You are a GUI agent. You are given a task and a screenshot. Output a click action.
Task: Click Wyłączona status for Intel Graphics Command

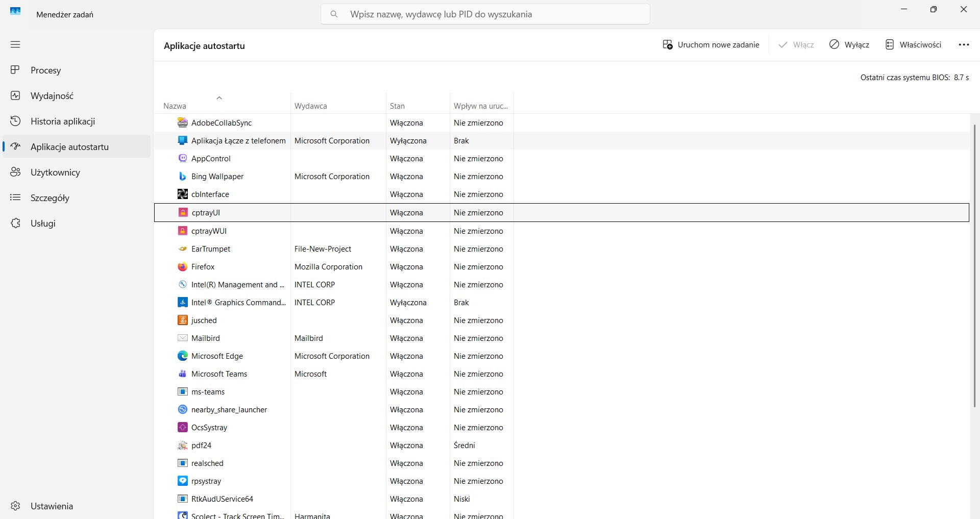(408, 302)
